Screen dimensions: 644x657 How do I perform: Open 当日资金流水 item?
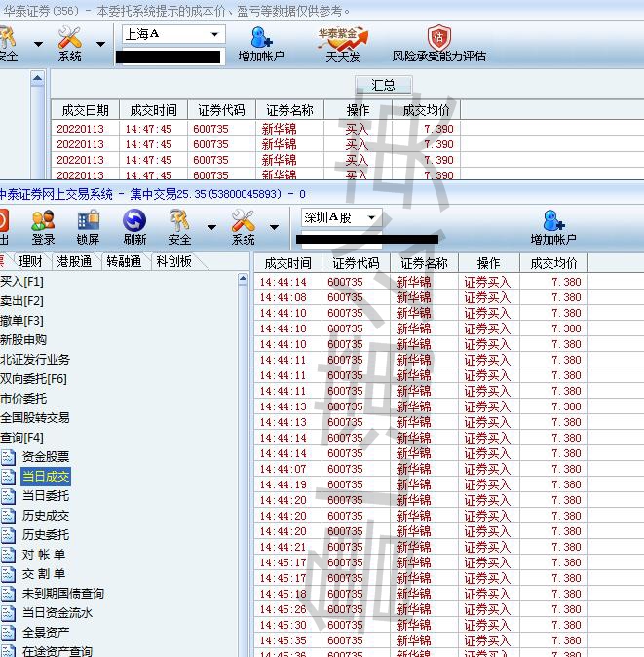click(57, 613)
